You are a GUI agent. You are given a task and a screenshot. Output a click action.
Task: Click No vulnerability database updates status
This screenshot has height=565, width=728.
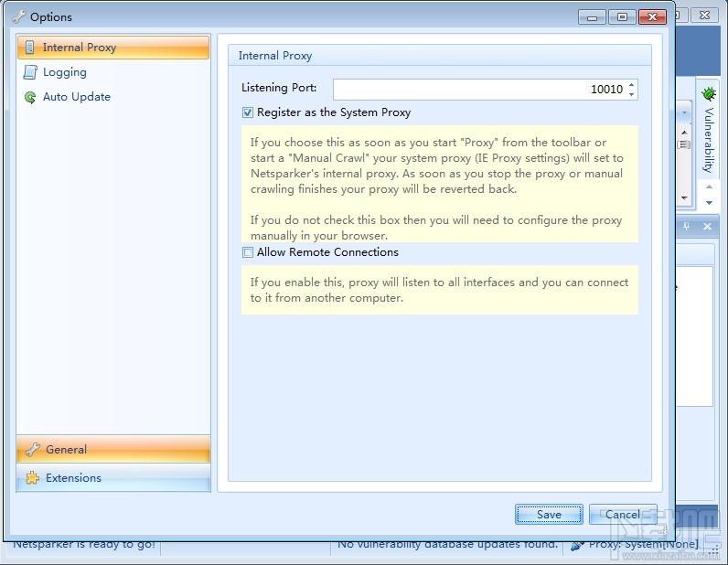(x=447, y=544)
